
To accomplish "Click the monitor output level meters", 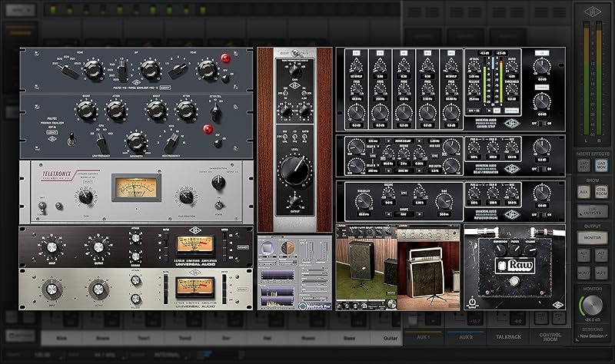I will [x=592, y=78].
